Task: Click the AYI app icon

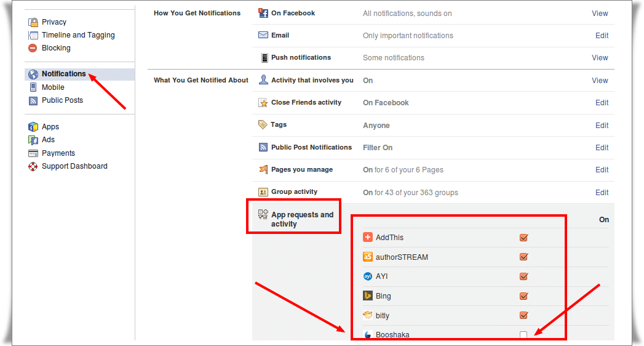Action: (368, 276)
